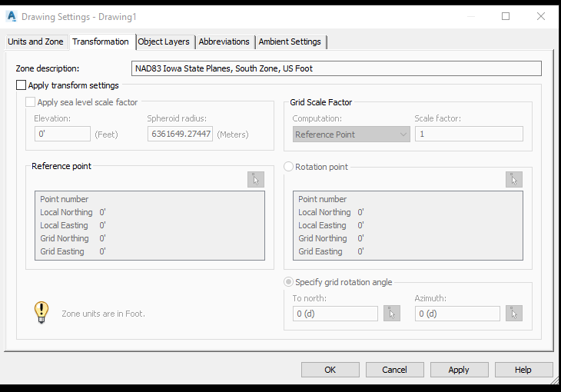The image size is (561, 392).
Task: Click the Reference point pick-in-drawing icon
Action: [256, 179]
